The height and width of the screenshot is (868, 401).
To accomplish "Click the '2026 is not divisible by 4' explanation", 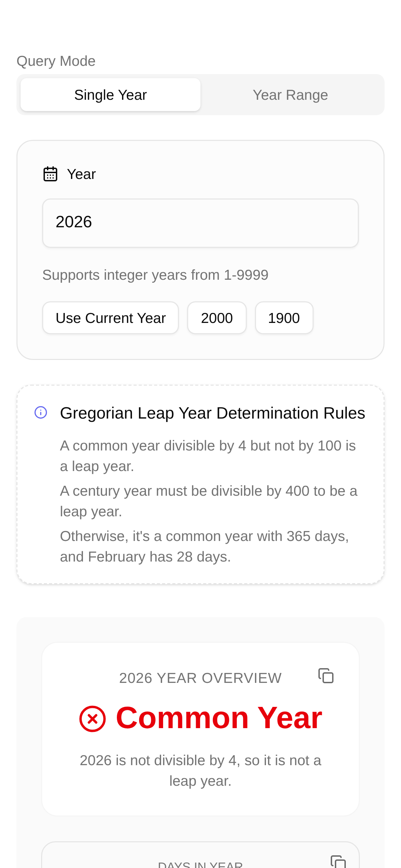I will coord(200,771).
